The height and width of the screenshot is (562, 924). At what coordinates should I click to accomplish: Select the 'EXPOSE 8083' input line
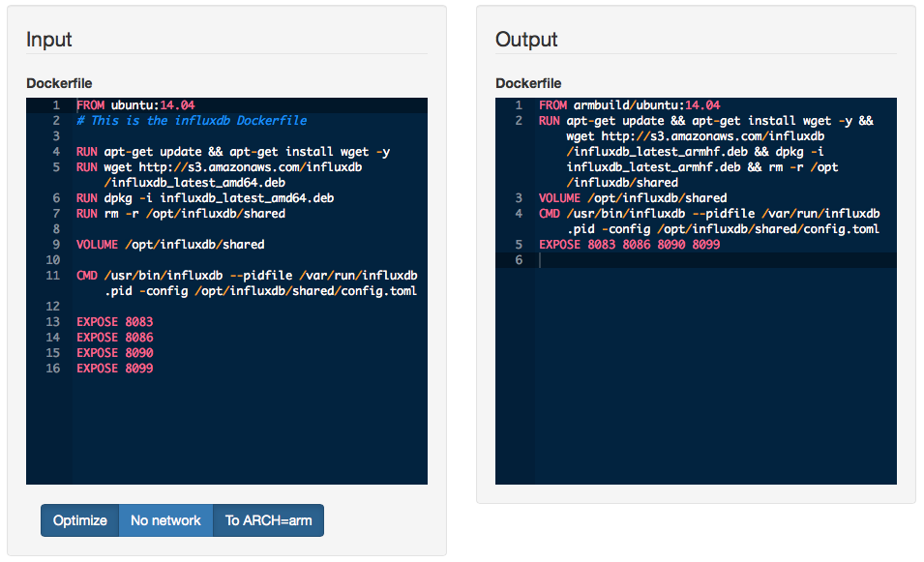coord(115,322)
